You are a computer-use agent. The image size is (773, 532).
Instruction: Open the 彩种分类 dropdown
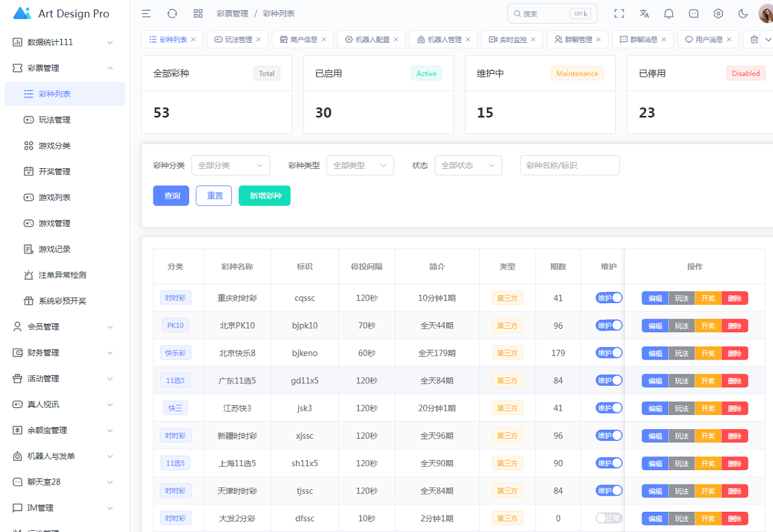point(231,165)
